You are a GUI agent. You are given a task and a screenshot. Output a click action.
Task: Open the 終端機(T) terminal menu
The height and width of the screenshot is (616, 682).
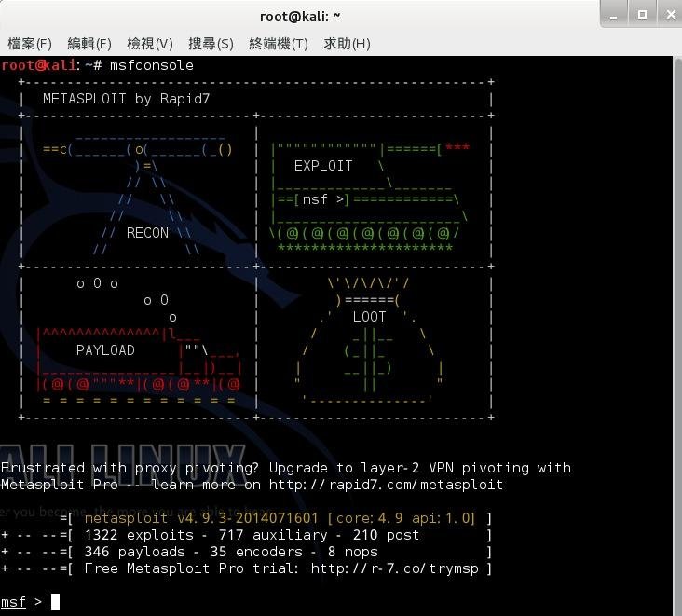tap(279, 44)
